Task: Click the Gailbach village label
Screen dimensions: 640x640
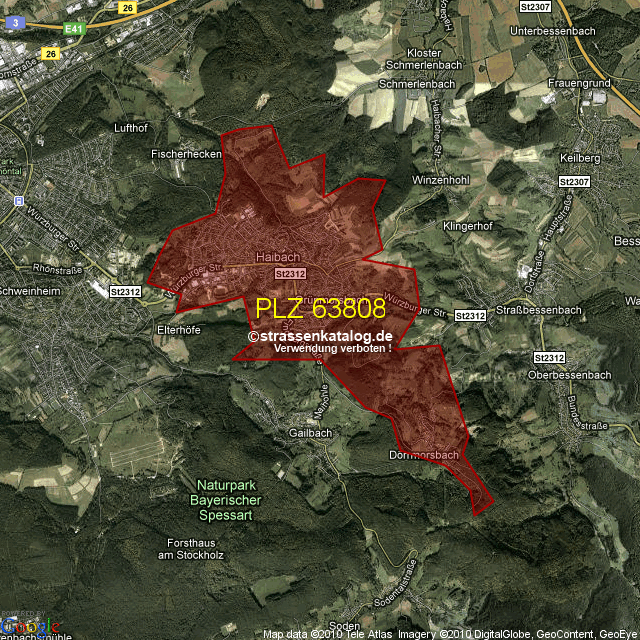Action: coord(309,433)
